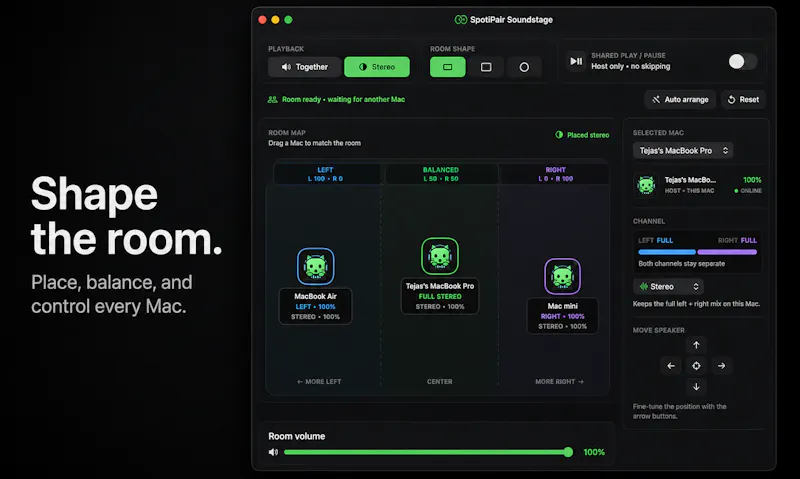Click the yellow minimize window button
The height and width of the screenshot is (479, 800).
276,19
